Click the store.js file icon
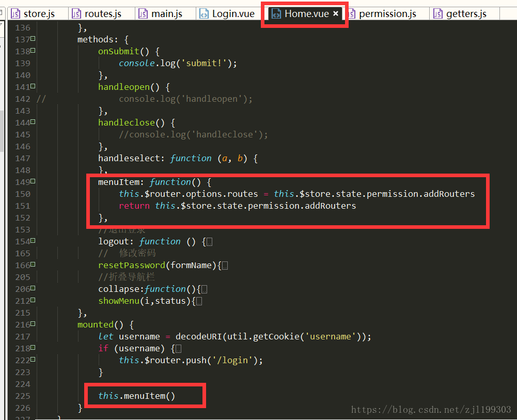This screenshot has height=420, width=517. tap(15, 14)
